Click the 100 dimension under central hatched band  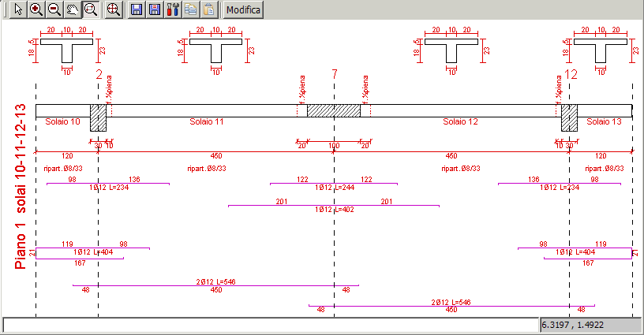point(334,146)
